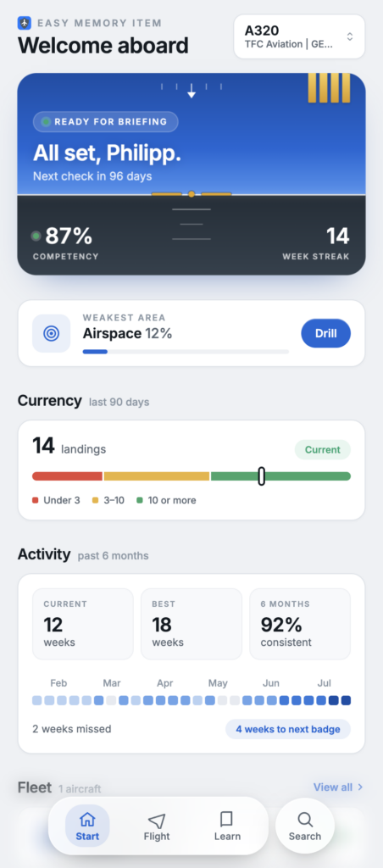This screenshot has height=868, width=383.
Task: Tap the target icon beside Weakest Area
Action: [52, 333]
